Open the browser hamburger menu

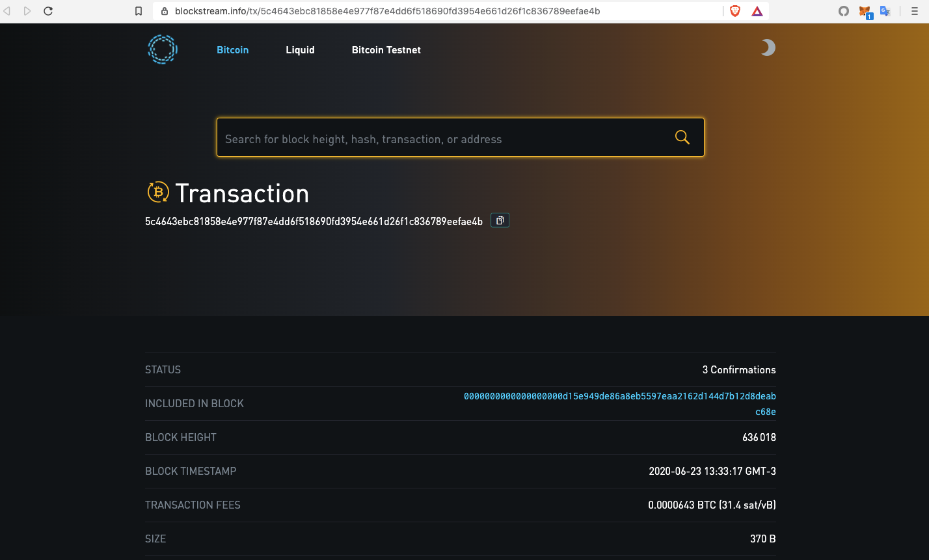point(915,11)
